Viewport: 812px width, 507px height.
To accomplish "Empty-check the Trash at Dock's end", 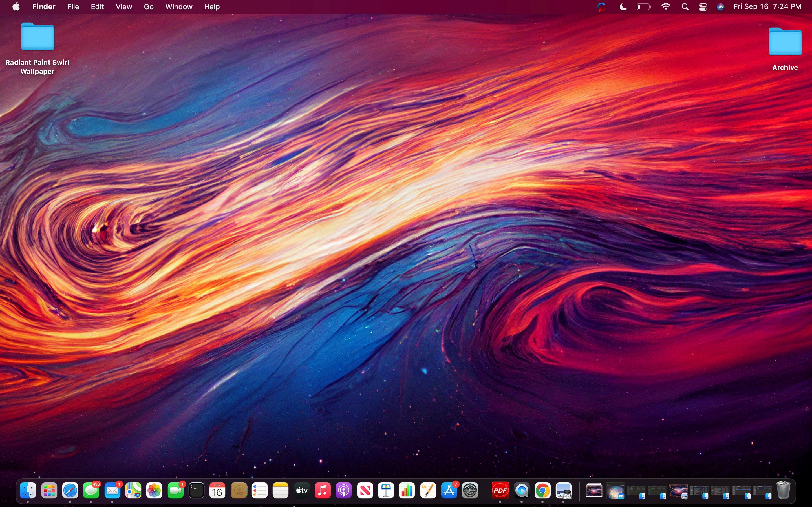I will (784, 490).
